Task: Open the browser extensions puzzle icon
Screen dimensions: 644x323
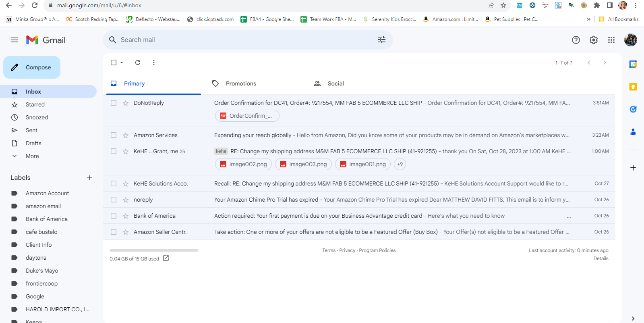Action: pos(597,6)
